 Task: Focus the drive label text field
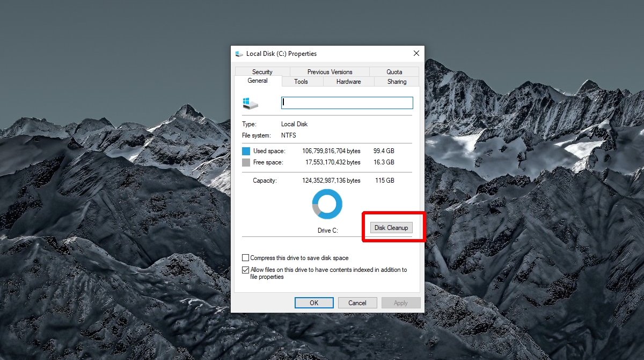pos(347,103)
